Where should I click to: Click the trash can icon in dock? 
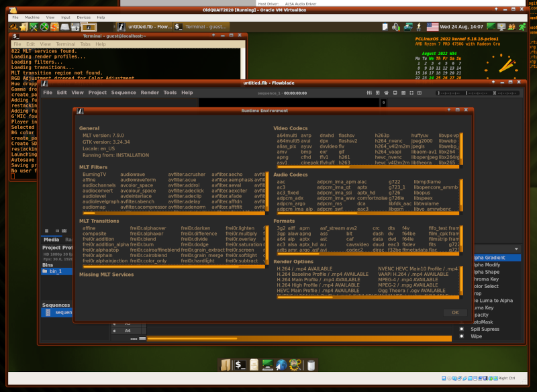pos(310,365)
